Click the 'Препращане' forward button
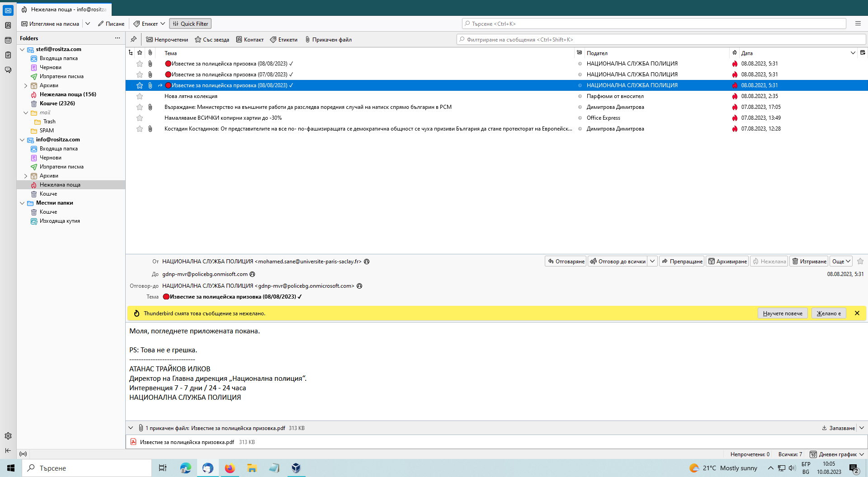 (682, 261)
